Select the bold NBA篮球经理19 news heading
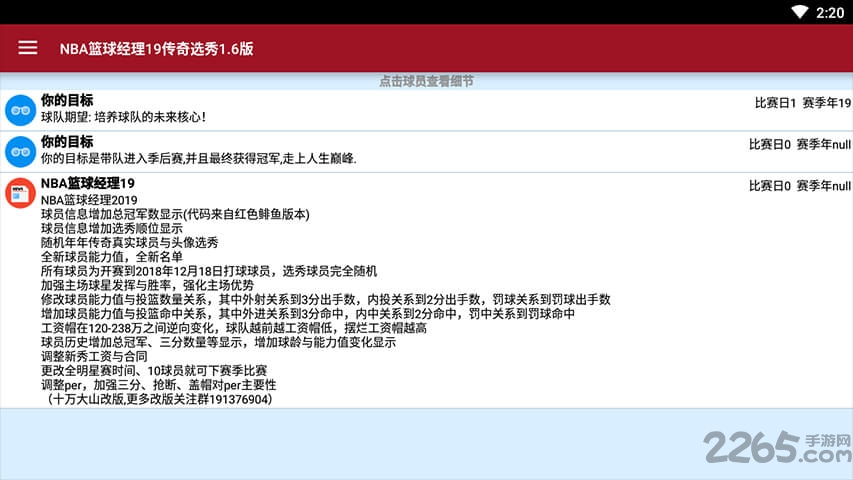The height and width of the screenshot is (480, 853). pos(88,184)
